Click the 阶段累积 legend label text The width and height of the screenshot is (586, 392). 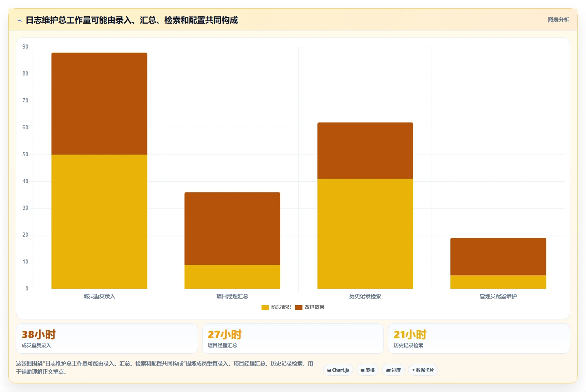[x=281, y=307]
